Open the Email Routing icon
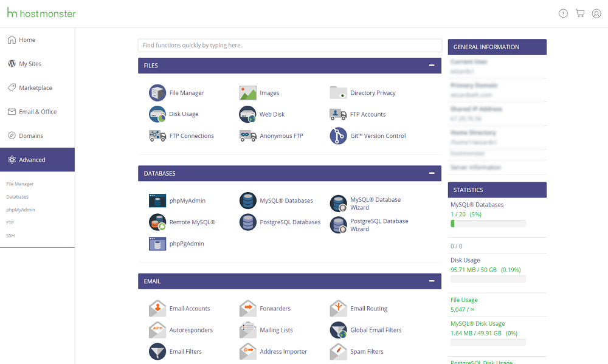The width and height of the screenshot is (608, 364). click(338, 308)
